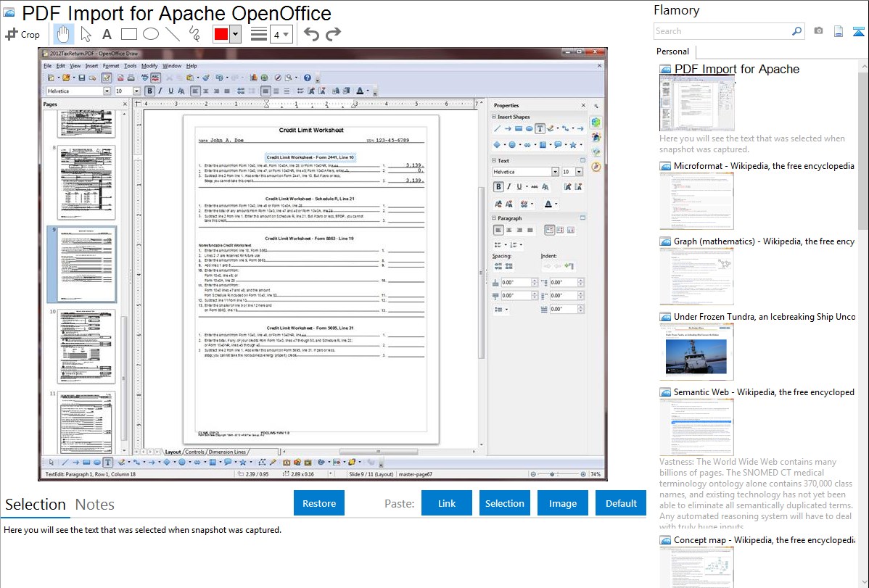Image resolution: width=869 pixels, height=588 pixels.
Task: Collapse the Text section in Properties
Action: [494, 161]
